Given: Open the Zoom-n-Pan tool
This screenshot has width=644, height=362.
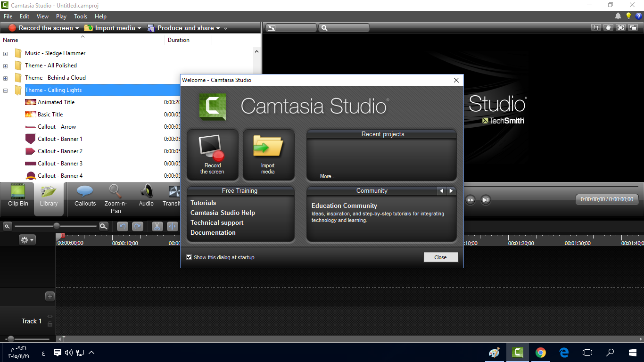Looking at the screenshot, I should point(116,199).
